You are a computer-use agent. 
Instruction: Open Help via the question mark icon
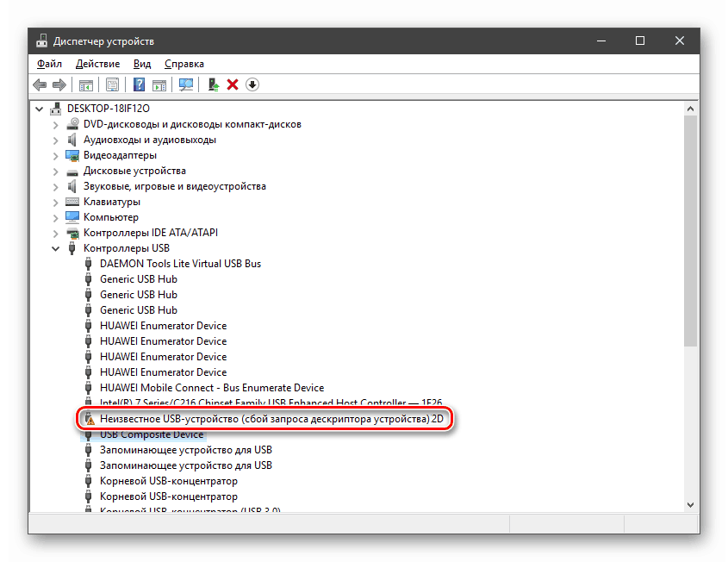pos(139,84)
